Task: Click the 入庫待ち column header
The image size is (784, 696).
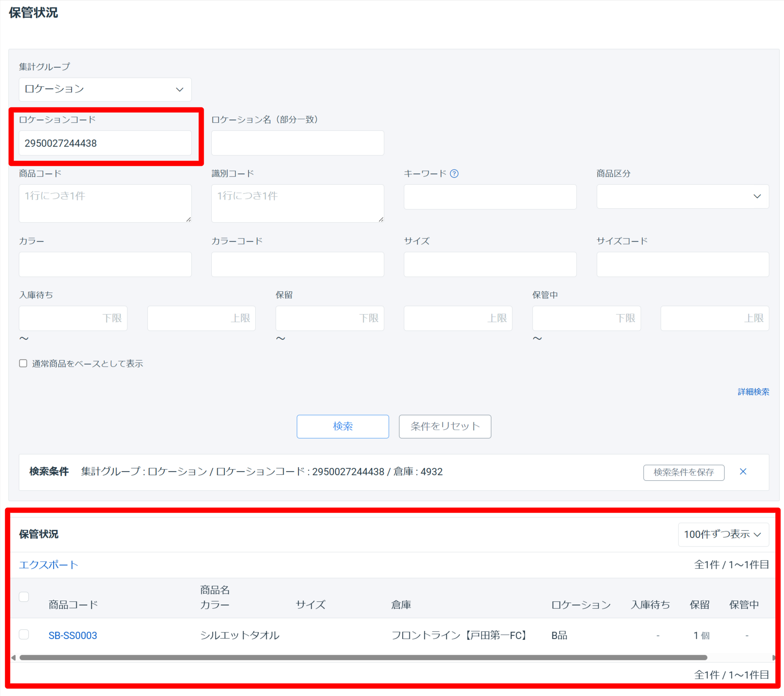Action: pyautogui.click(x=651, y=605)
